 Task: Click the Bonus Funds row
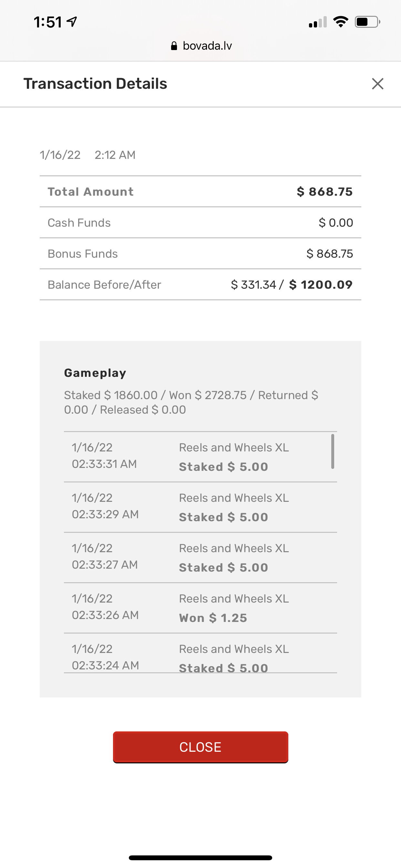tap(200, 253)
